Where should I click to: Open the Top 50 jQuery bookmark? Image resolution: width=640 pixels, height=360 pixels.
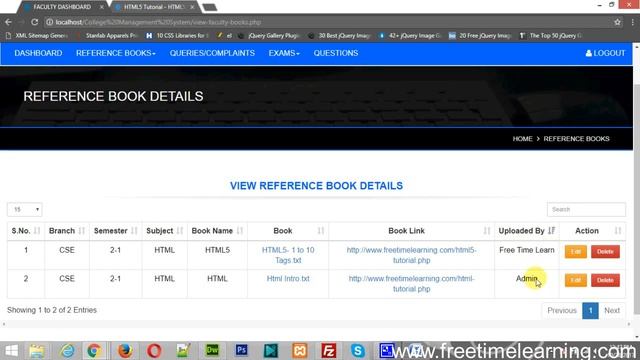pos(551,36)
